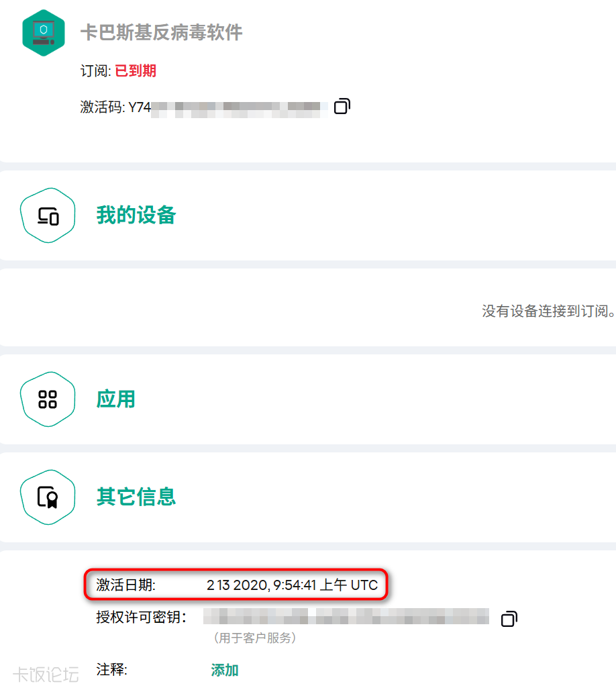Copy the 授权许可密钥 license key
The height and width of the screenshot is (690, 616).
[509, 618]
